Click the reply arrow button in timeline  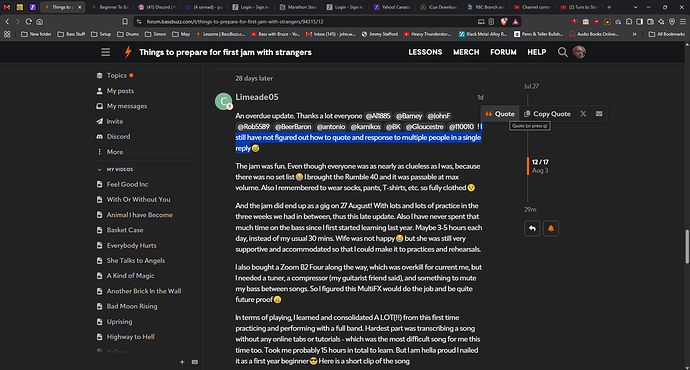click(532, 228)
